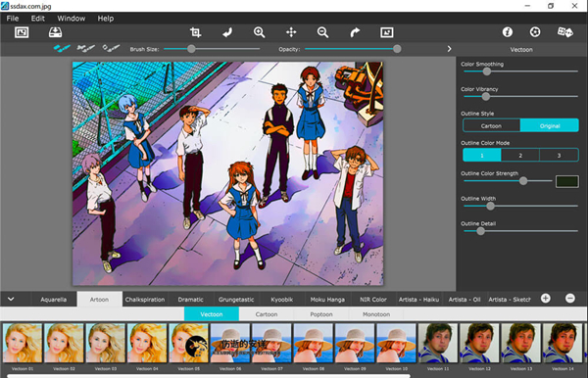588x378 pixels.
Task: Zoom out with the magnifier minus
Action: click(322, 32)
